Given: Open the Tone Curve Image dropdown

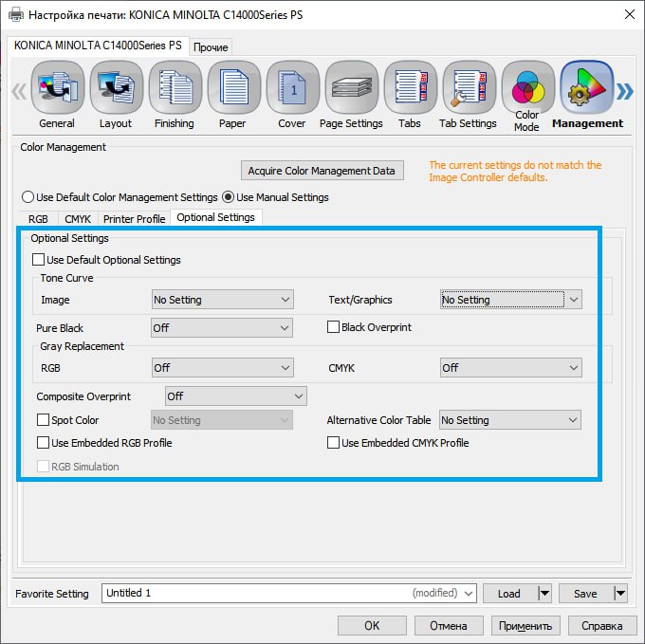Looking at the screenshot, I should (x=223, y=300).
